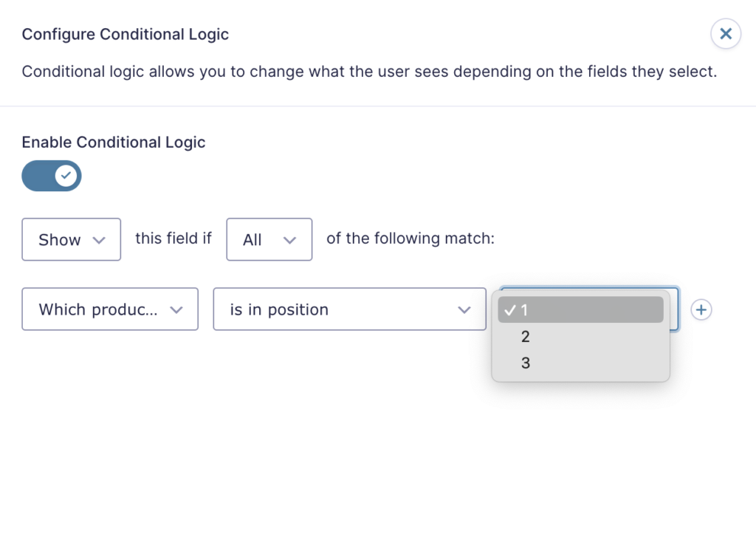Click the 'of the following match:' text

point(410,239)
